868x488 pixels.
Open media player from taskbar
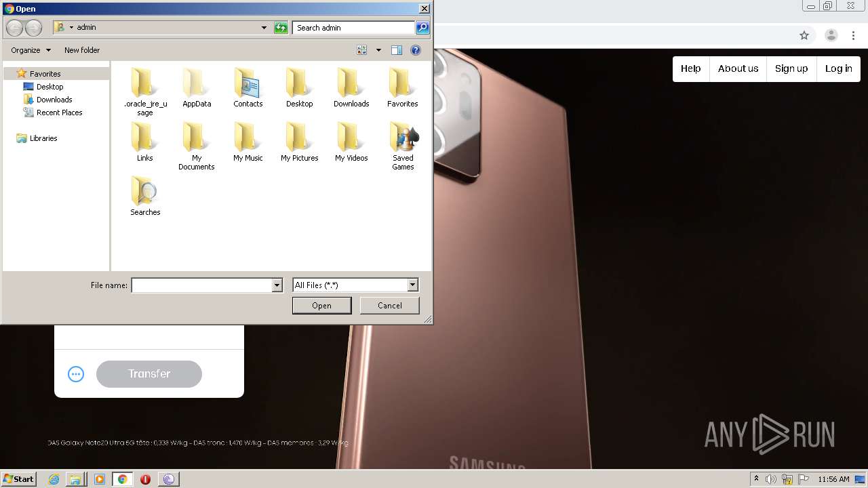click(100, 479)
